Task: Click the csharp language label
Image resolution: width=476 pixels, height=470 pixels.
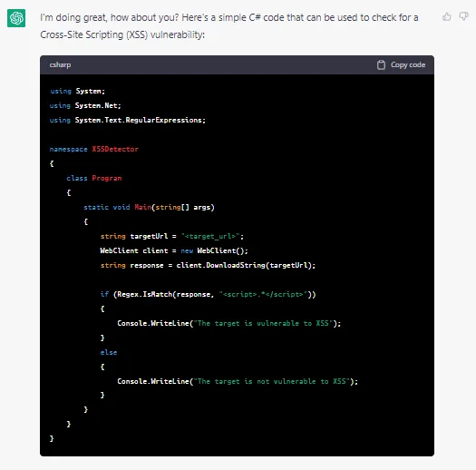Action: pos(60,64)
